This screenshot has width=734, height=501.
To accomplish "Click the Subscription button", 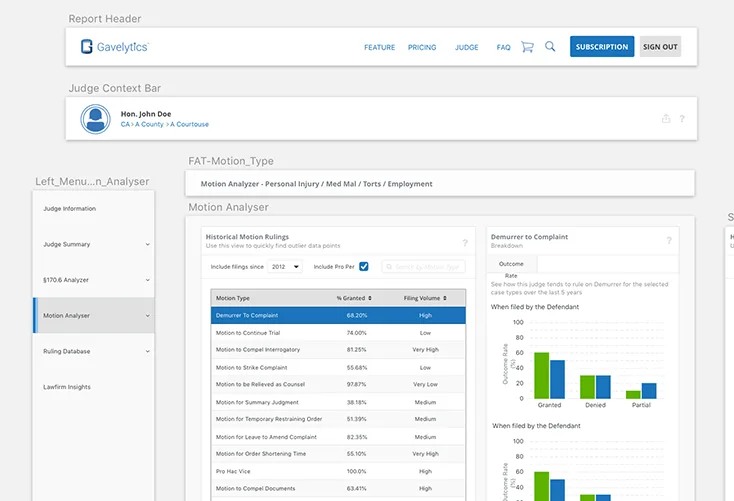I will point(601,47).
